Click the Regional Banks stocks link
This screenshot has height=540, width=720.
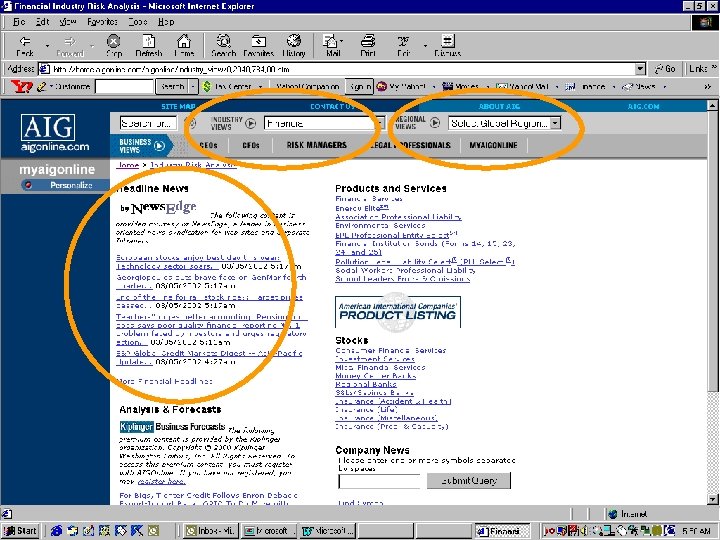(x=366, y=384)
